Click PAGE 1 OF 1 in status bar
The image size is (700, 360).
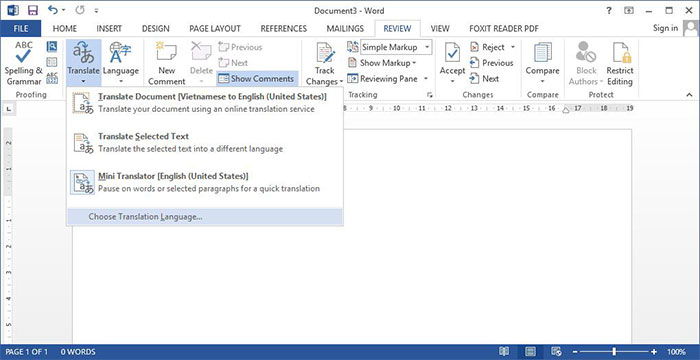coord(27,352)
